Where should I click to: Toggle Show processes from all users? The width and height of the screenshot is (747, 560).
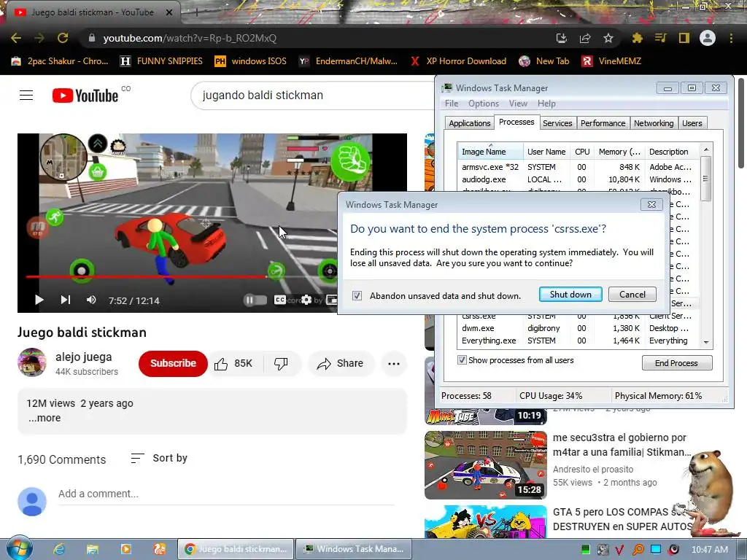tap(462, 360)
